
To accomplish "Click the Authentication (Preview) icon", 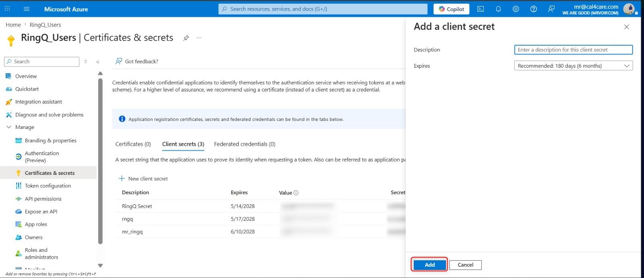I will [x=19, y=157].
